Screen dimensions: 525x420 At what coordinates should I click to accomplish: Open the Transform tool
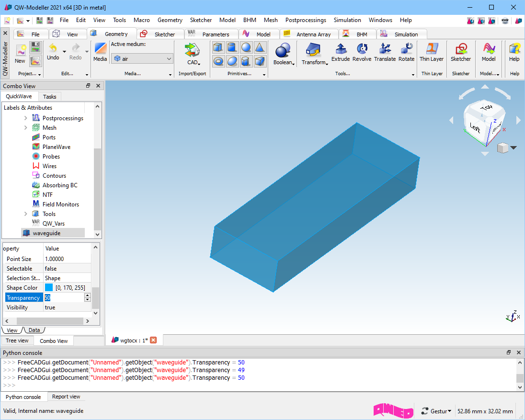pyautogui.click(x=314, y=54)
